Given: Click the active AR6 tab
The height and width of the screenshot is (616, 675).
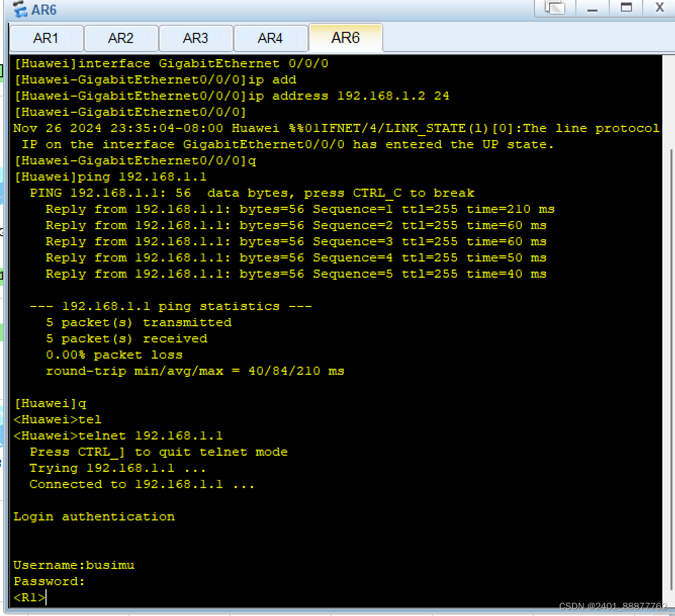Looking at the screenshot, I should point(346,38).
